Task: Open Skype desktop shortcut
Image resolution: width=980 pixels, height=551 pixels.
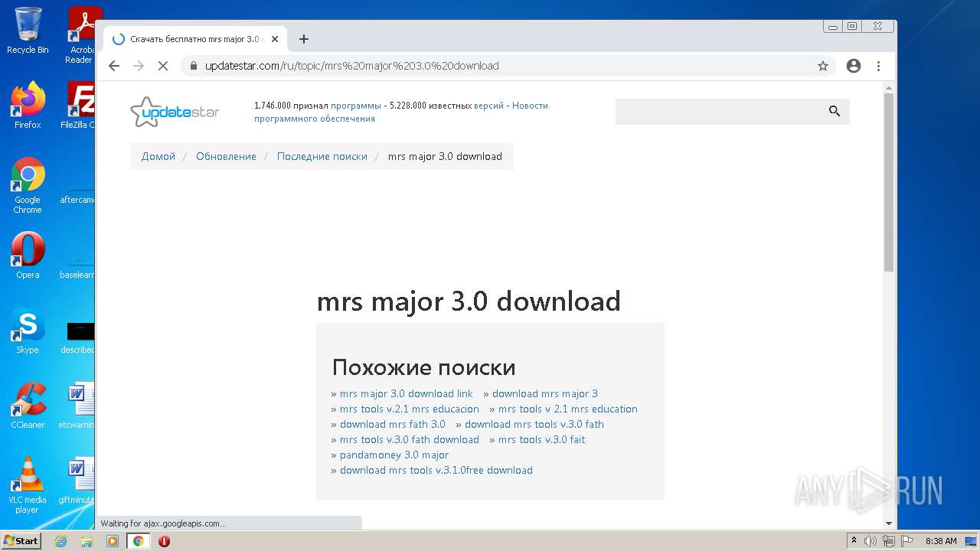Action: pos(28,331)
